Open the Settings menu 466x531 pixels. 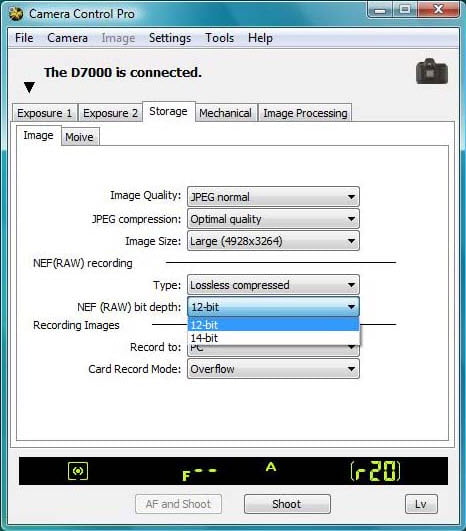[x=170, y=38]
